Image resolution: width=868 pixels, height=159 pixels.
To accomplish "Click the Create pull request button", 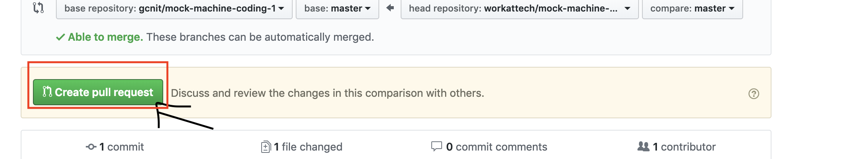I will point(98,92).
